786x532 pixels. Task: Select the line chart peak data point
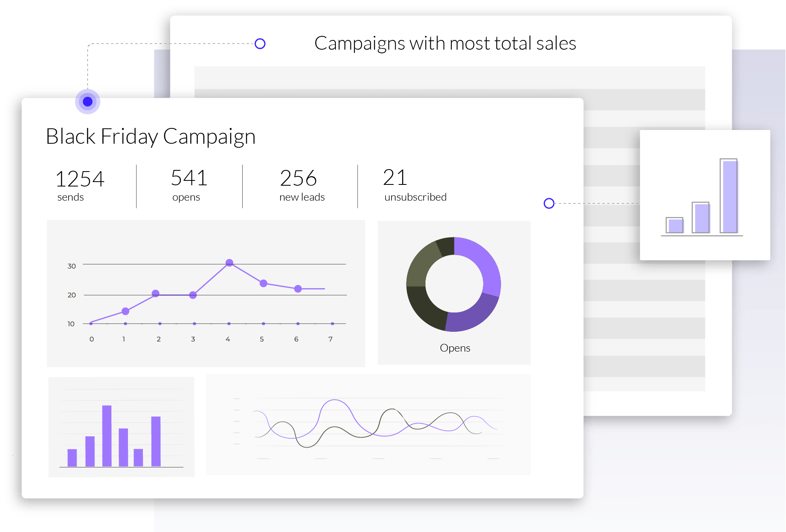click(229, 263)
